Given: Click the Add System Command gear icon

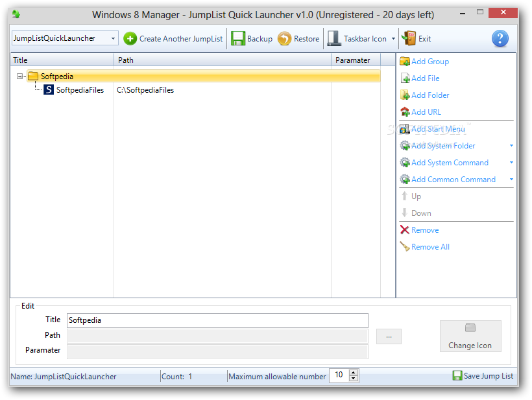Looking at the screenshot, I should 405,163.
